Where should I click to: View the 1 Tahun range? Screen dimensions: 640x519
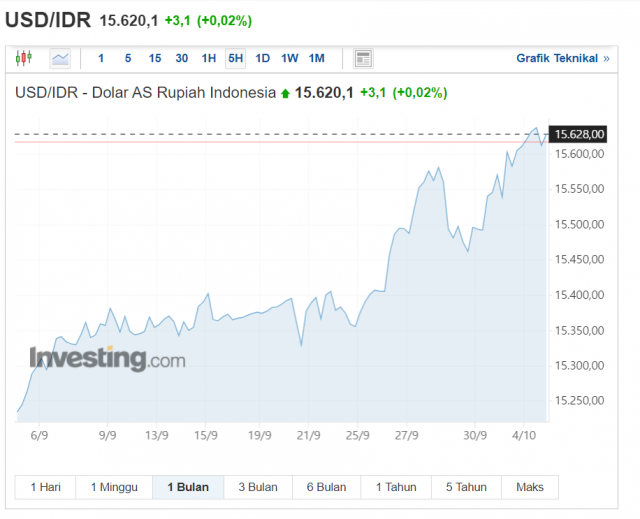click(396, 487)
